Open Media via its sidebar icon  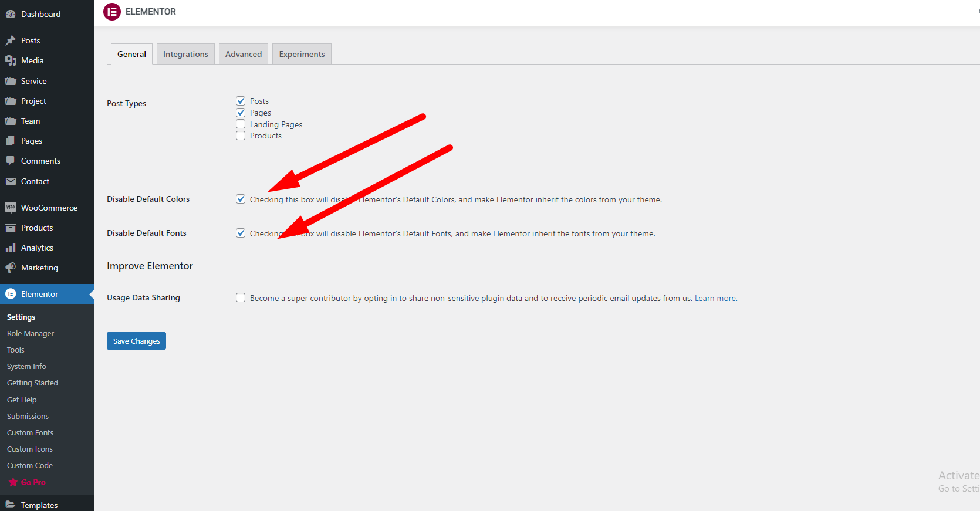tap(11, 60)
